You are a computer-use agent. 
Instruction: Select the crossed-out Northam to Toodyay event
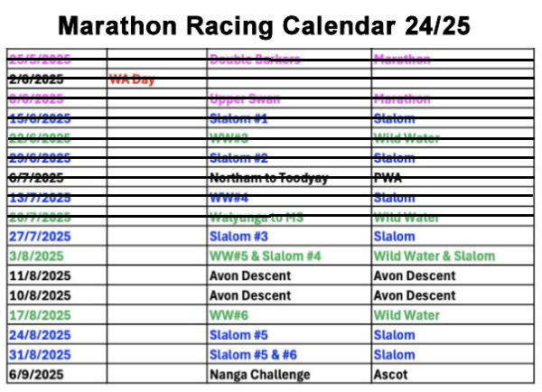pos(269,178)
